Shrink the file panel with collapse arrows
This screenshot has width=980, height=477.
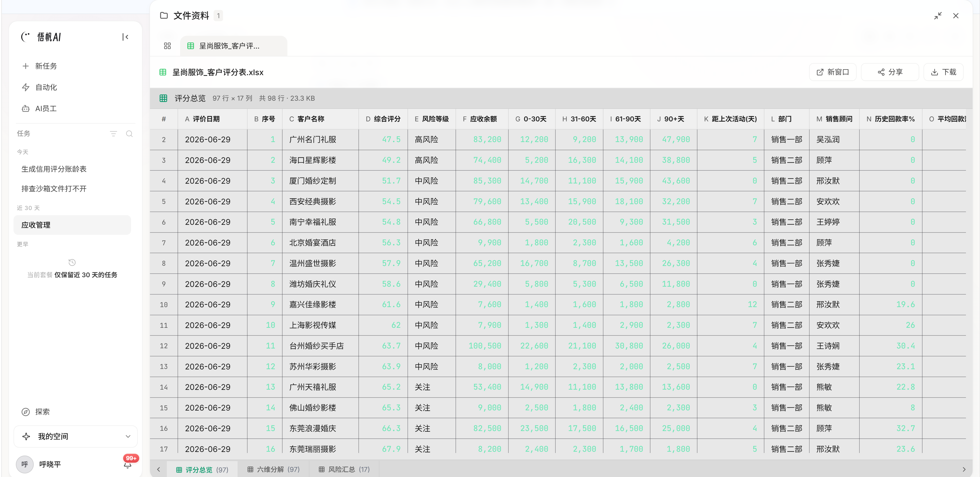coord(938,16)
